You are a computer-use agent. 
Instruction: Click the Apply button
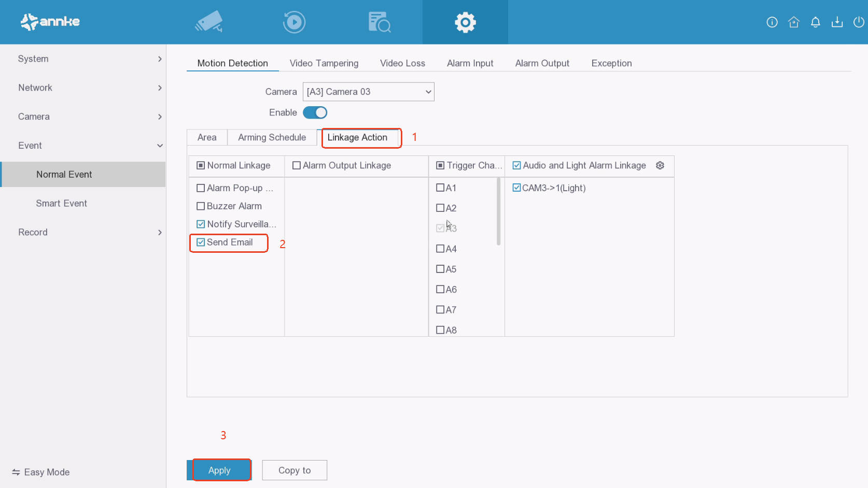pyautogui.click(x=219, y=470)
